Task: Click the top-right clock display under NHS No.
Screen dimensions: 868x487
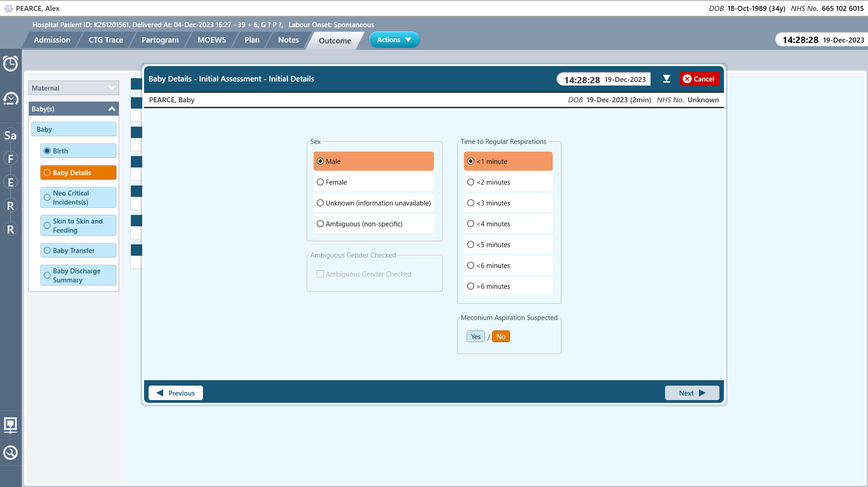Action: [822, 40]
